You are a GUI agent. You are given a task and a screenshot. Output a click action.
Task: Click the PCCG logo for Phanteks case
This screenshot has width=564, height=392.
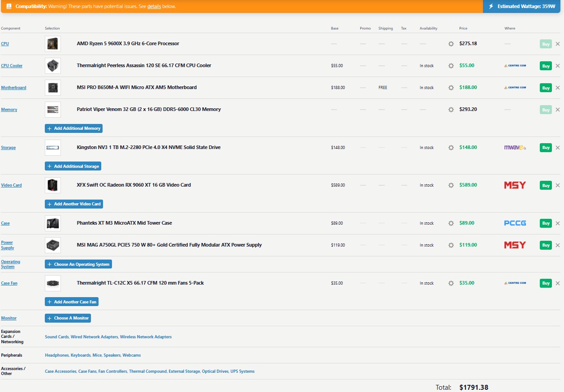coord(515,223)
